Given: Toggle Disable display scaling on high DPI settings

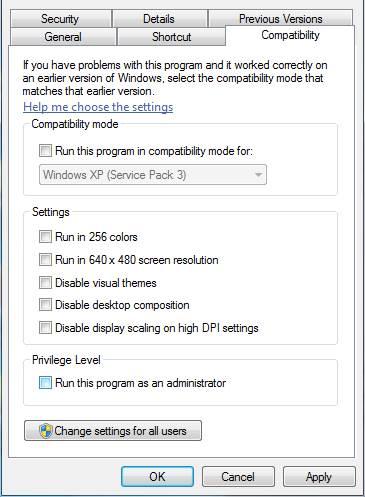Looking at the screenshot, I should 45,327.
